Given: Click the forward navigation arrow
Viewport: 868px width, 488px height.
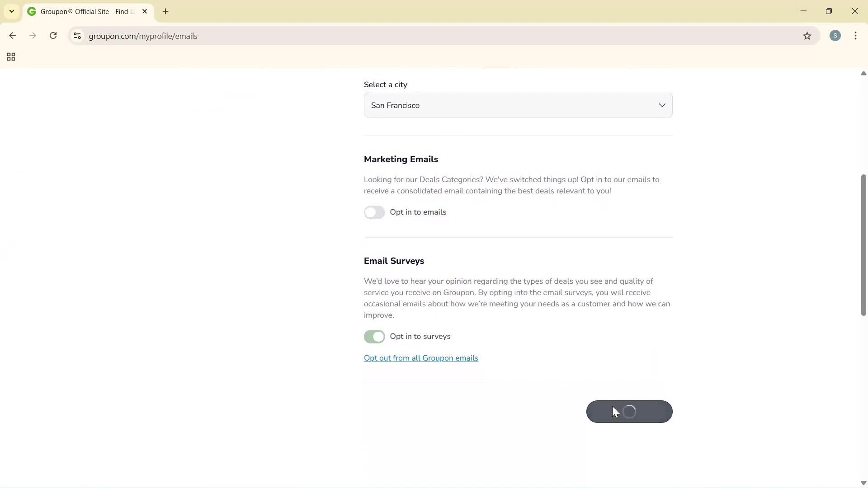Looking at the screenshot, I should tap(33, 36).
